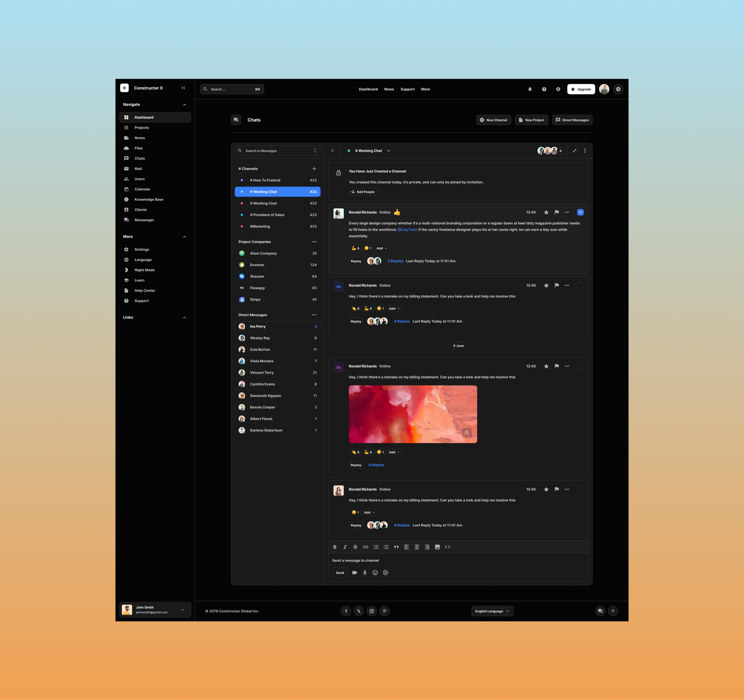Click the Bold formatting icon in editor

click(335, 547)
